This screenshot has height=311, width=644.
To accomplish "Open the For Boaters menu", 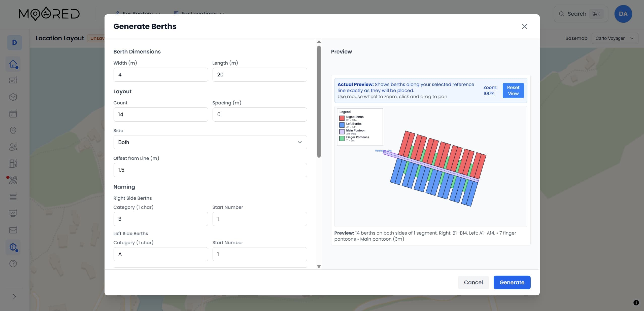I will pyautogui.click(x=138, y=14).
